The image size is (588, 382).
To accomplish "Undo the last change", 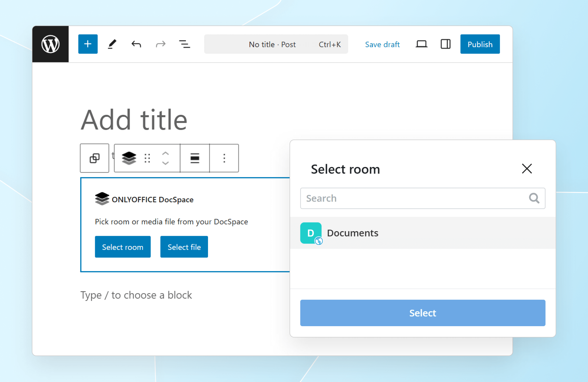I will pyautogui.click(x=136, y=44).
